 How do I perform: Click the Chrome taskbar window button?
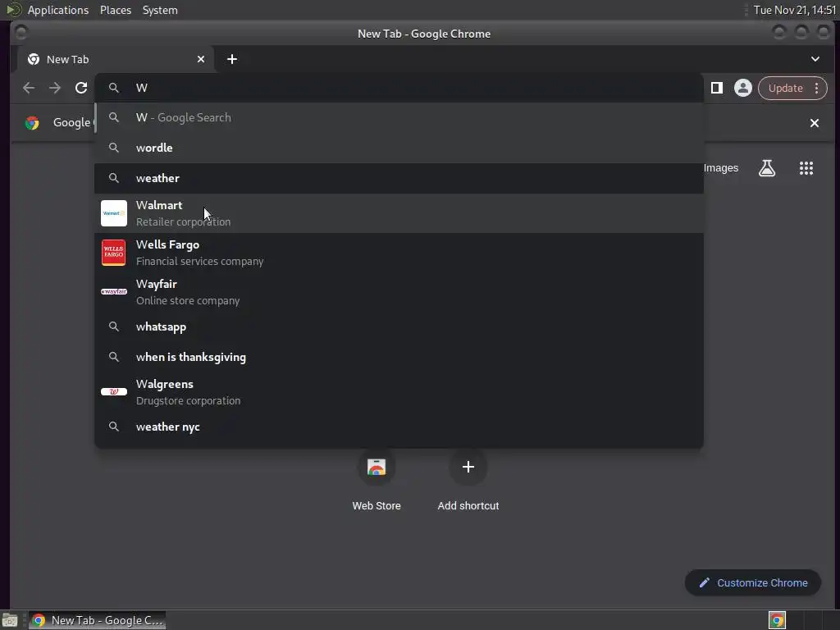[98, 620]
